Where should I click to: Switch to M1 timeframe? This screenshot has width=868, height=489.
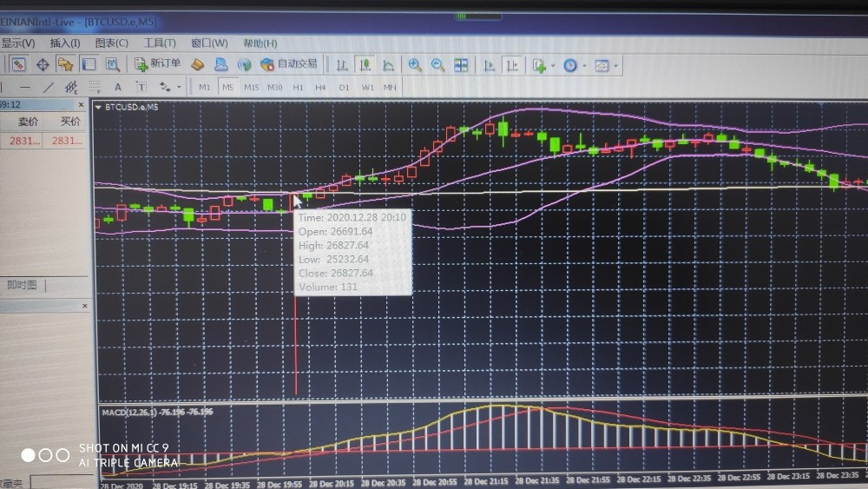pos(204,88)
